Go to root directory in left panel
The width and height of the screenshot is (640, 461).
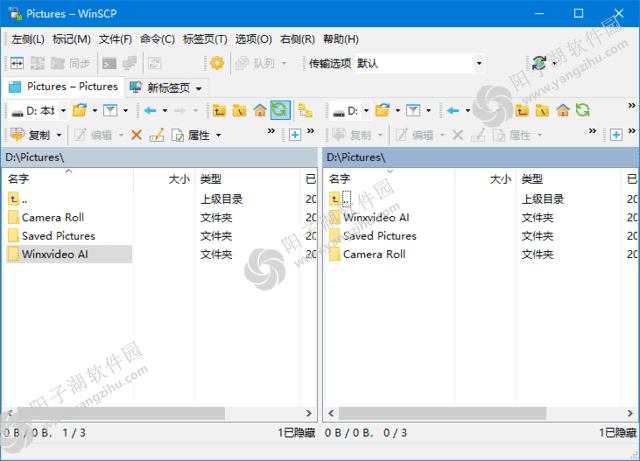239,110
